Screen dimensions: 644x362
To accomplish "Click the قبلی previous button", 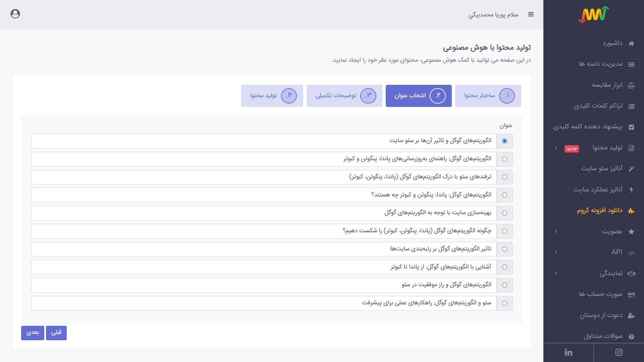I will pos(56,333).
